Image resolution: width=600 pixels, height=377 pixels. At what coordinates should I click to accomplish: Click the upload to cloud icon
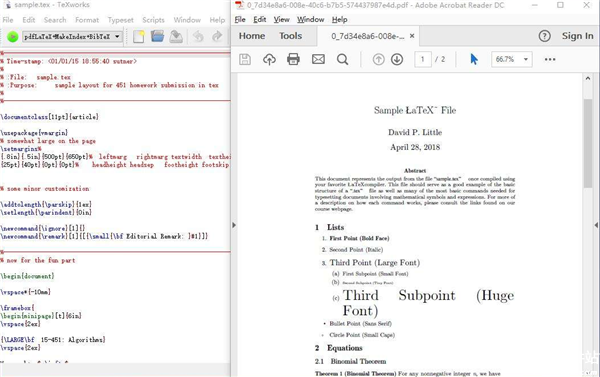click(269, 59)
